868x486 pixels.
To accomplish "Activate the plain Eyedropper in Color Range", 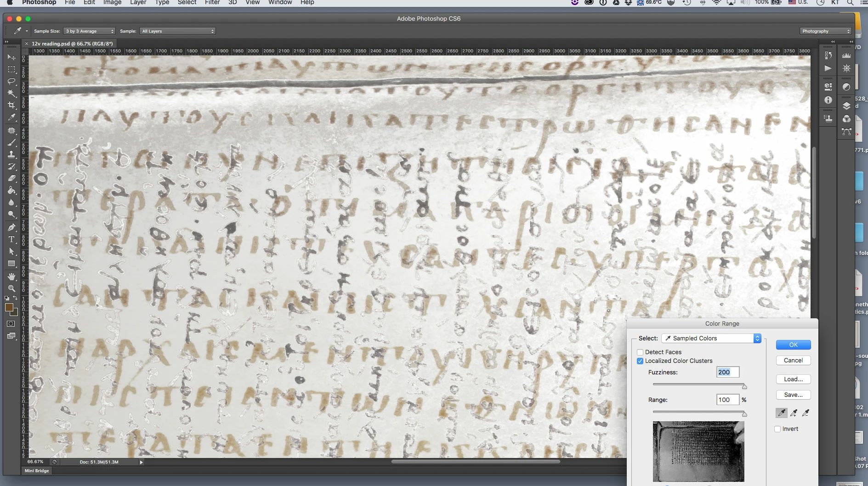I will pyautogui.click(x=781, y=413).
